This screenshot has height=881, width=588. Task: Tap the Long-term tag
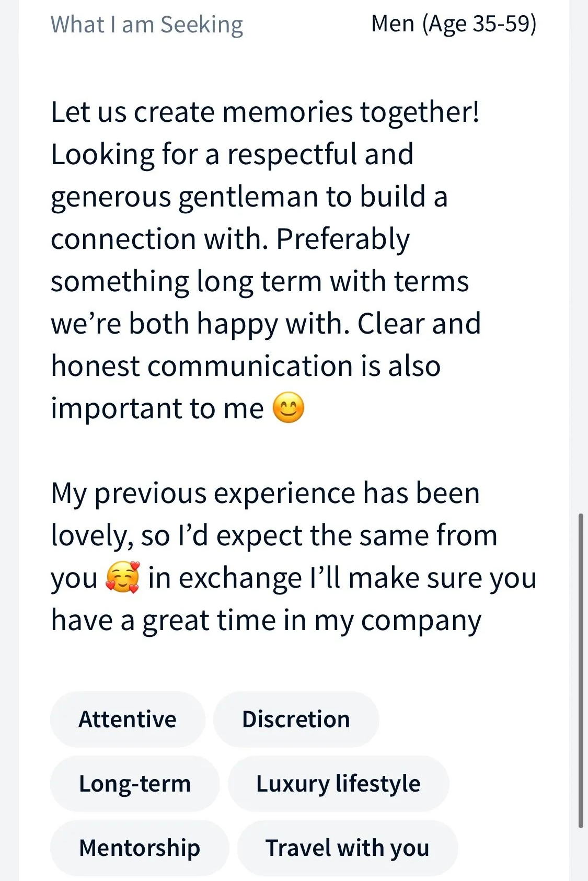(x=135, y=784)
